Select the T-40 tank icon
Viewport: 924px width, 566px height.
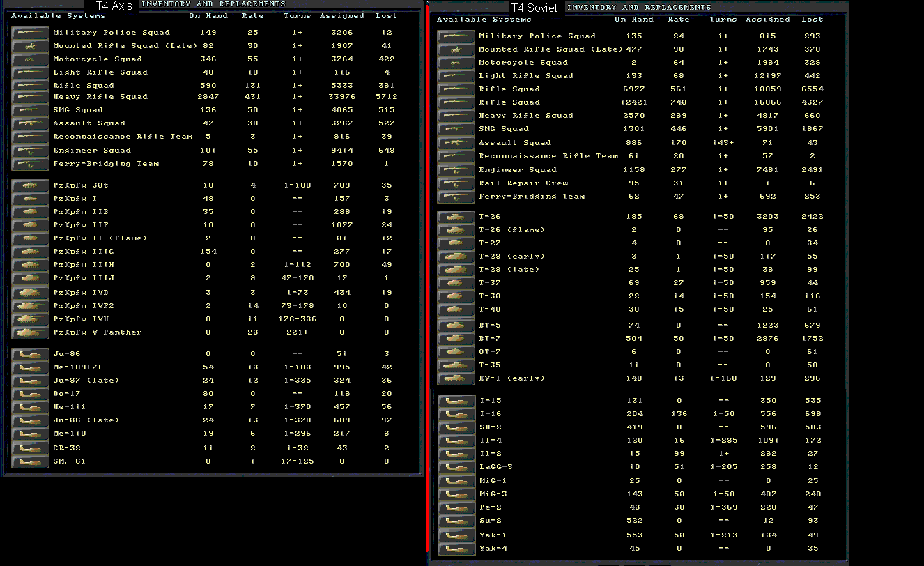click(456, 309)
